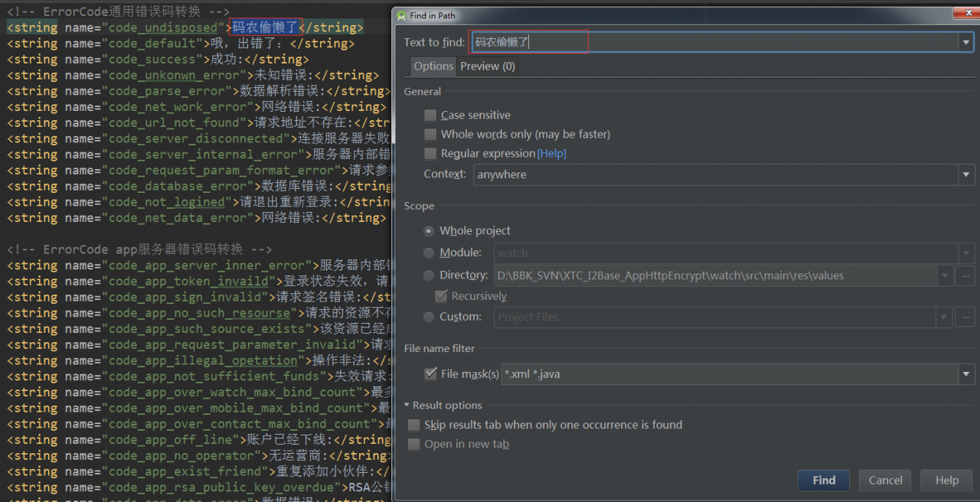Screen dimensions: 980x502
Task: Check Skip results tab when one occurrence
Action: pos(414,425)
